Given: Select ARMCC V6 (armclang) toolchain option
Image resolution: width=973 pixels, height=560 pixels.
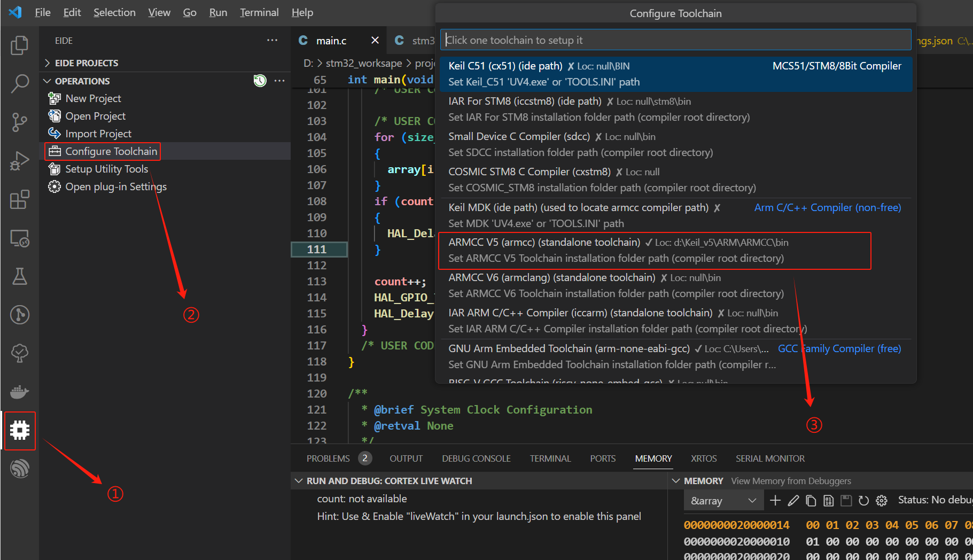Looking at the screenshot, I should [x=676, y=285].
